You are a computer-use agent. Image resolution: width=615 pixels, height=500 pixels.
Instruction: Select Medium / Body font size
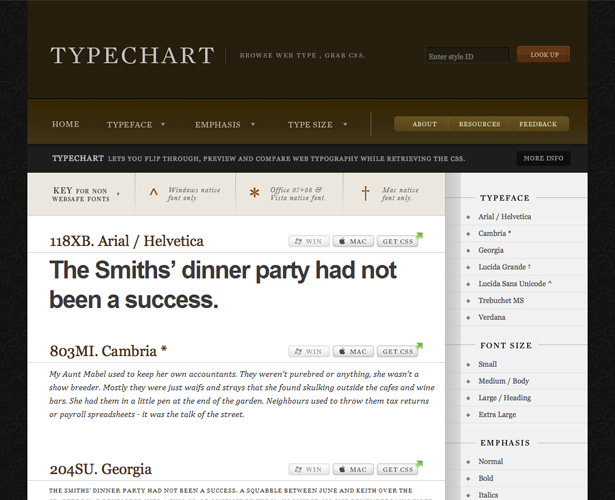tap(504, 381)
